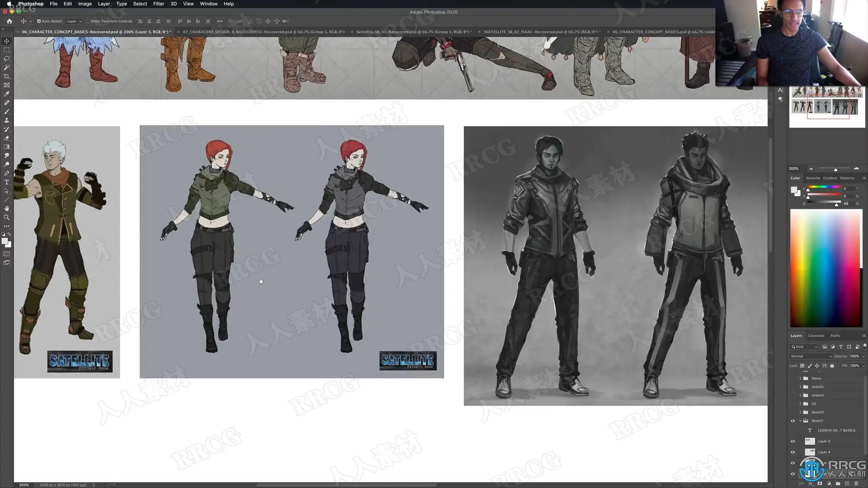Select the Eyedropper tool
Screen dimensions: 868x488
click(6, 94)
